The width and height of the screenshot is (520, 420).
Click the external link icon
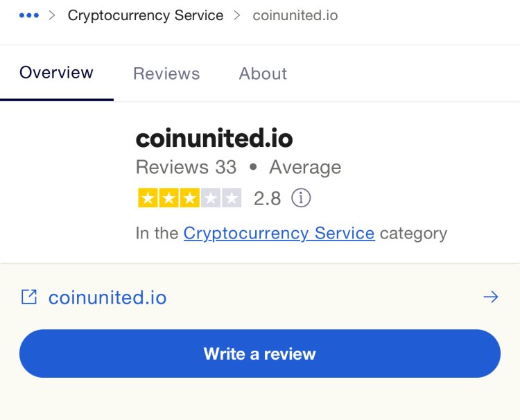(29, 297)
